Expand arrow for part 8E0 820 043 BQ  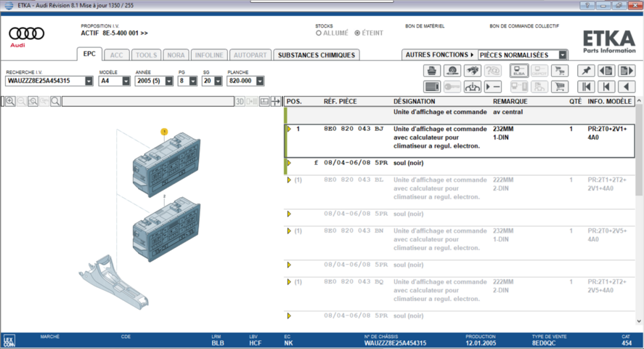pos(289,282)
